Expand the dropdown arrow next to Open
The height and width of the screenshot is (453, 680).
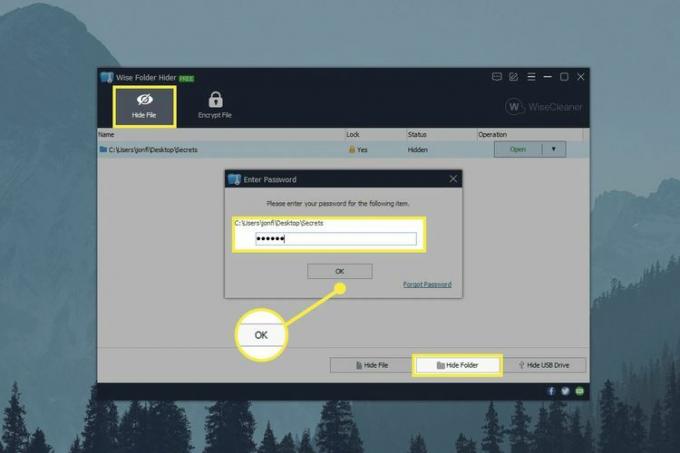pos(554,149)
